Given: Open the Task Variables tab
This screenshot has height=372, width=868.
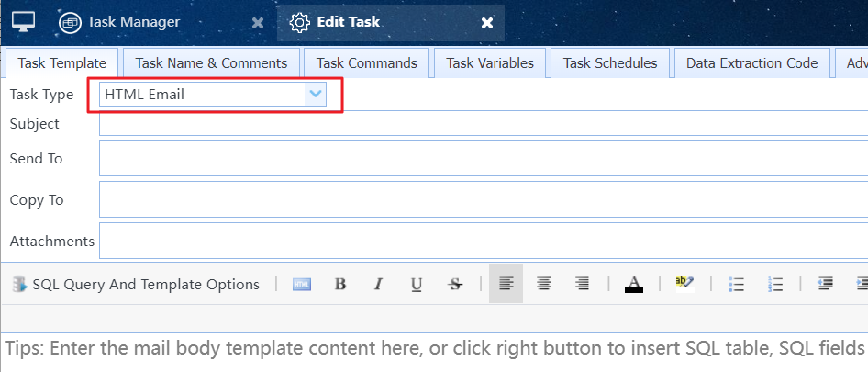Looking at the screenshot, I should click(x=489, y=63).
